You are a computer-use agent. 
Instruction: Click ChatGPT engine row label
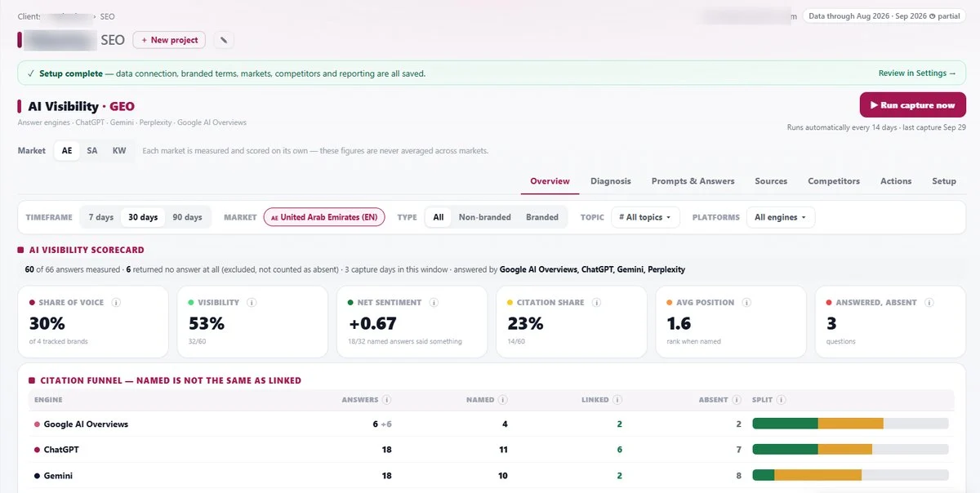pyautogui.click(x=61, y=450)
